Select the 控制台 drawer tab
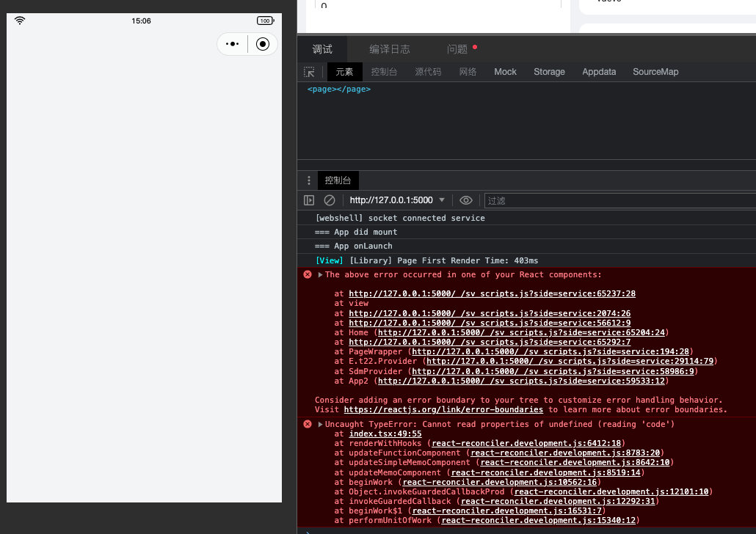This screenshot has width=756, height=534. (x=338, y=180)
